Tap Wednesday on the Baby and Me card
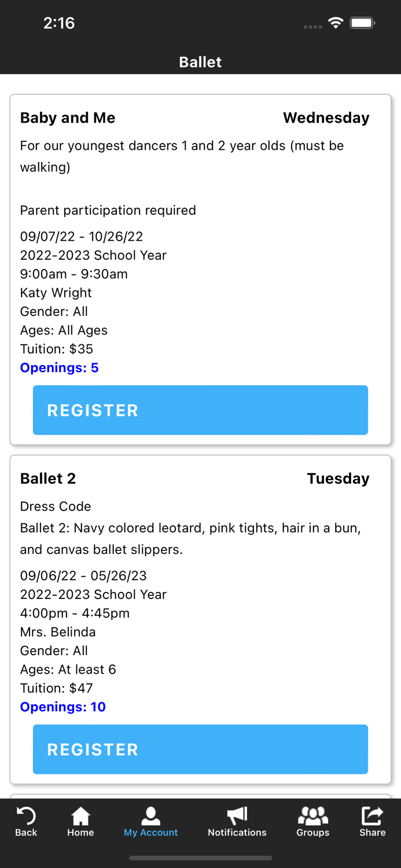Viewport: 401px width, 868px height. pos(326,117)
